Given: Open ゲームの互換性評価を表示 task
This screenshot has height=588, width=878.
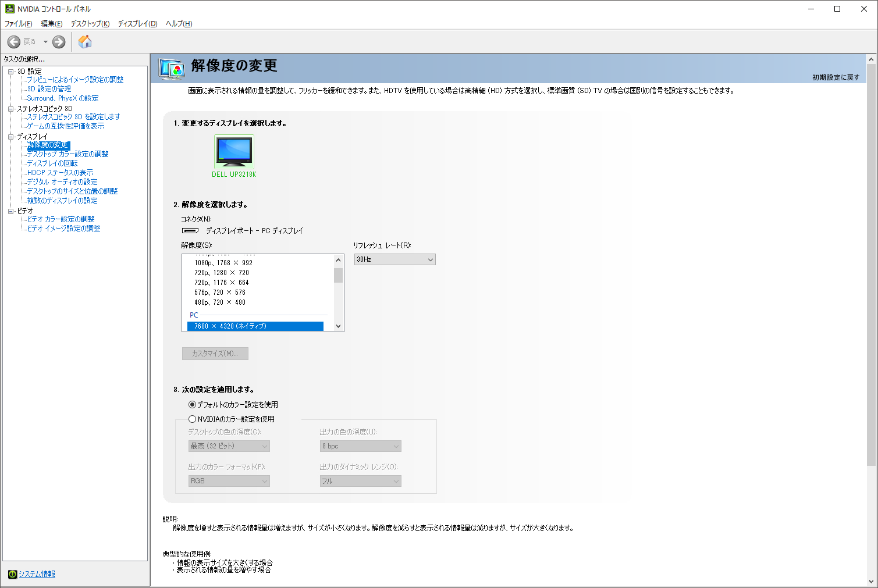Looking at the screenshot, I should (66, 126).
